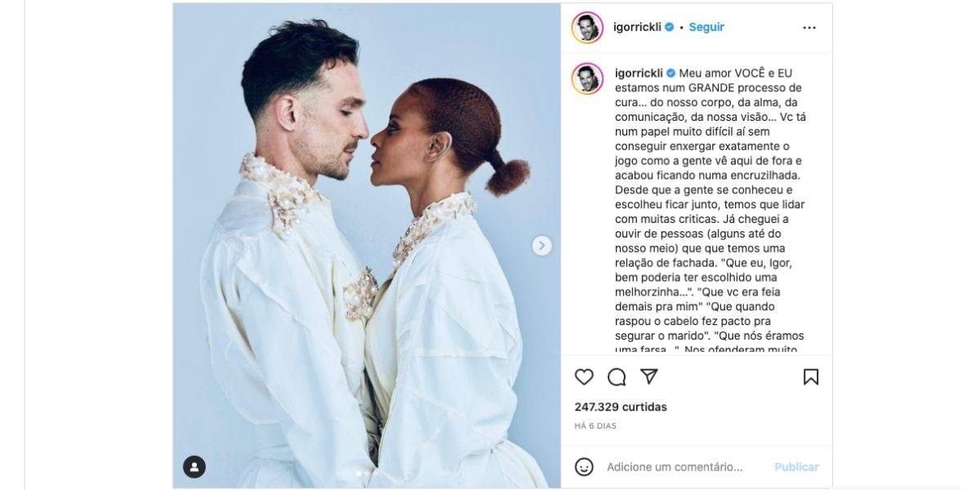980x490 pixels.
Task: Show tagged people icon on the photo
Action: 194,467
